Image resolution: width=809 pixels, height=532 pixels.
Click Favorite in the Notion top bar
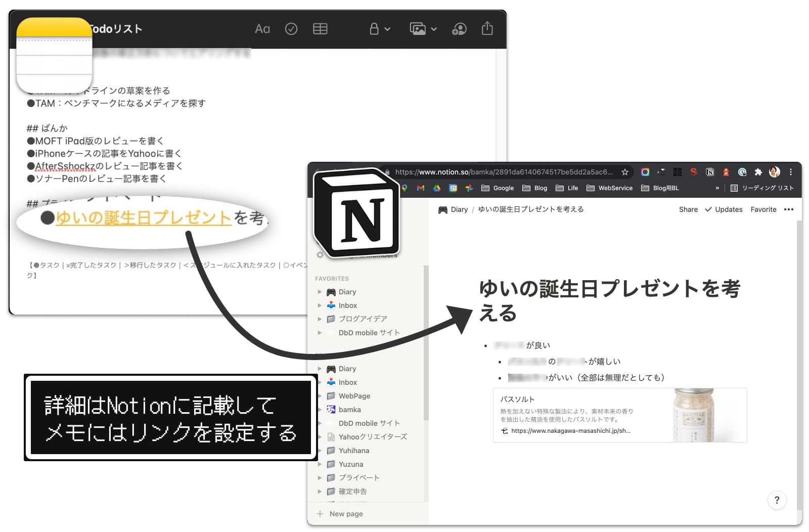point(763,209)
